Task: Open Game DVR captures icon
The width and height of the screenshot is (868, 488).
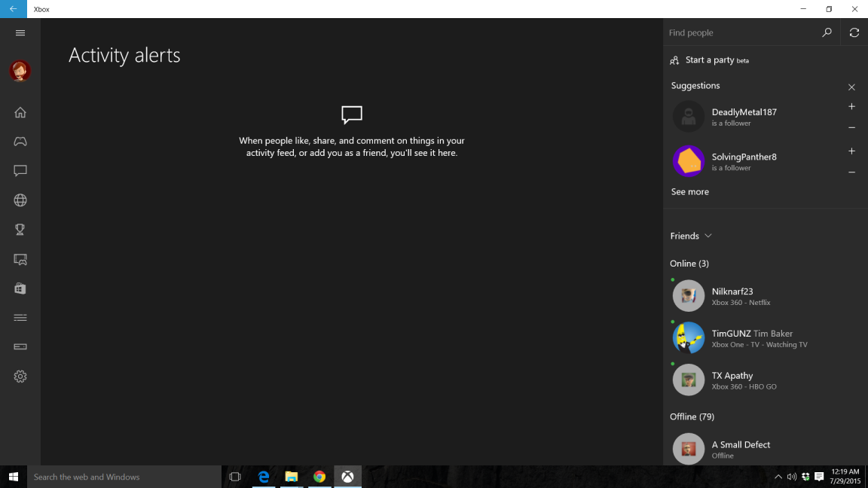Action: (x=20, y=258)
